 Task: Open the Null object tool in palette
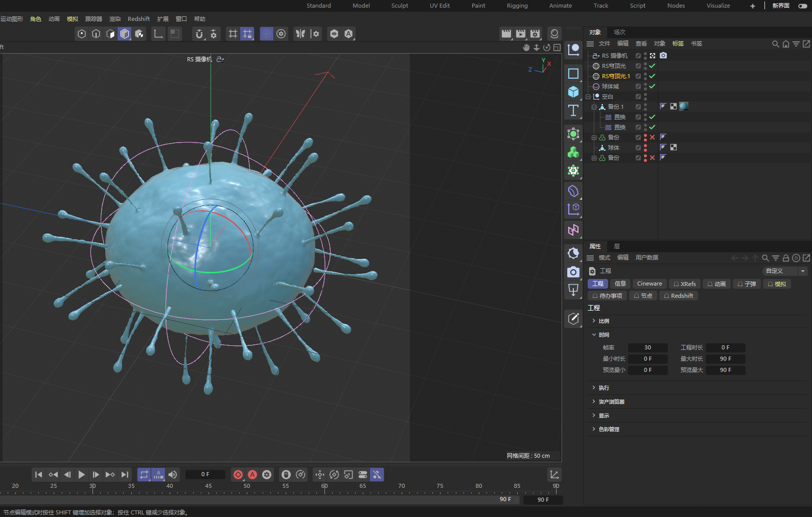point(573,50)
